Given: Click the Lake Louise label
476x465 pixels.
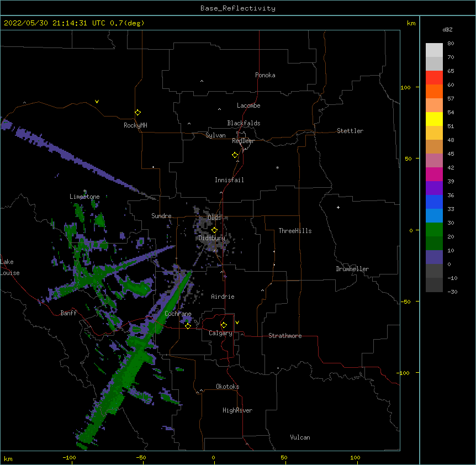Looking at the screenshot, I should [x=9, y=267].
